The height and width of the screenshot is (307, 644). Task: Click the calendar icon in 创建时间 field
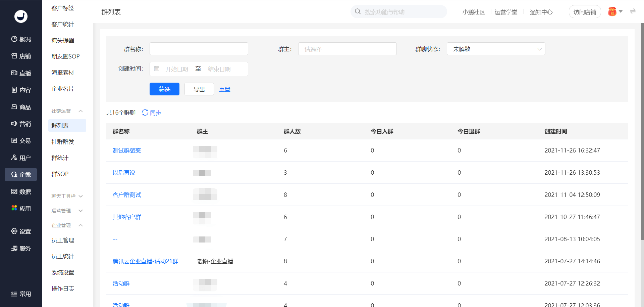[x=157, y=69]
